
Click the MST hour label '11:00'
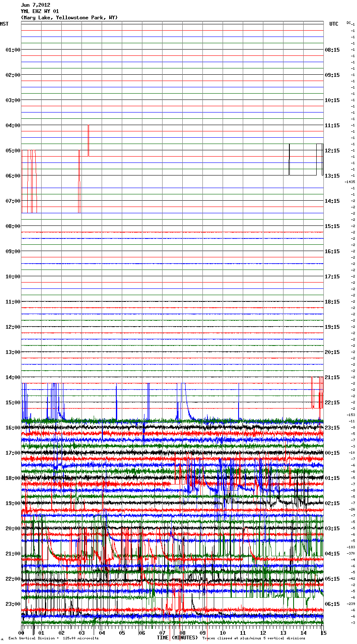tap(13, 302)
